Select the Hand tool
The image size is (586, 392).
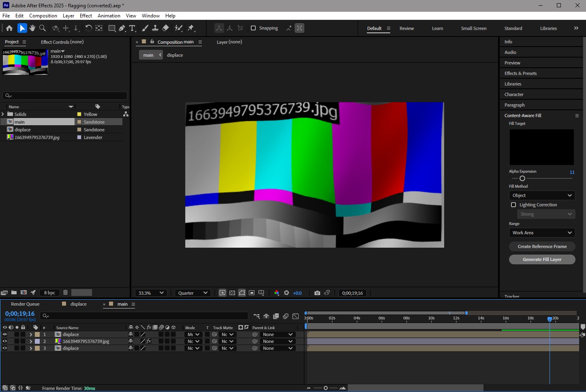(32, 28)
